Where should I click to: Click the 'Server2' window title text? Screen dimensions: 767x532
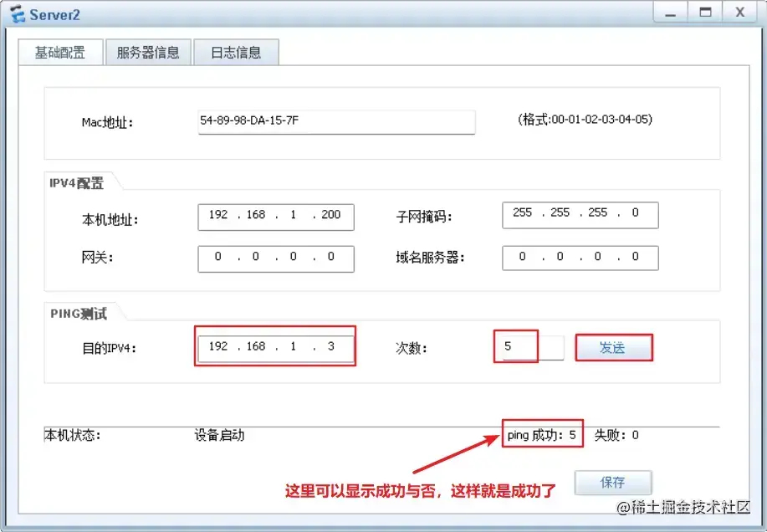pyautogui.click(x=54, y=15)
